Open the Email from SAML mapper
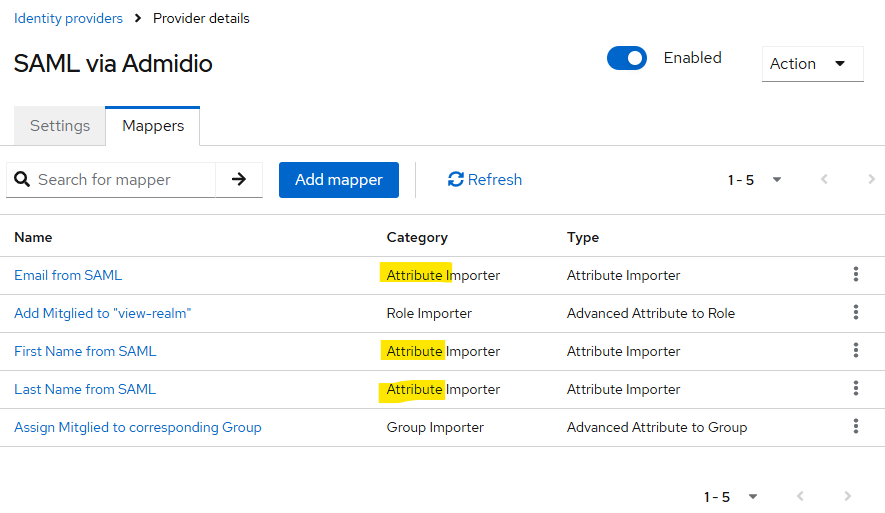The height and width of the screenshot is (513, 885). point(68,275)
